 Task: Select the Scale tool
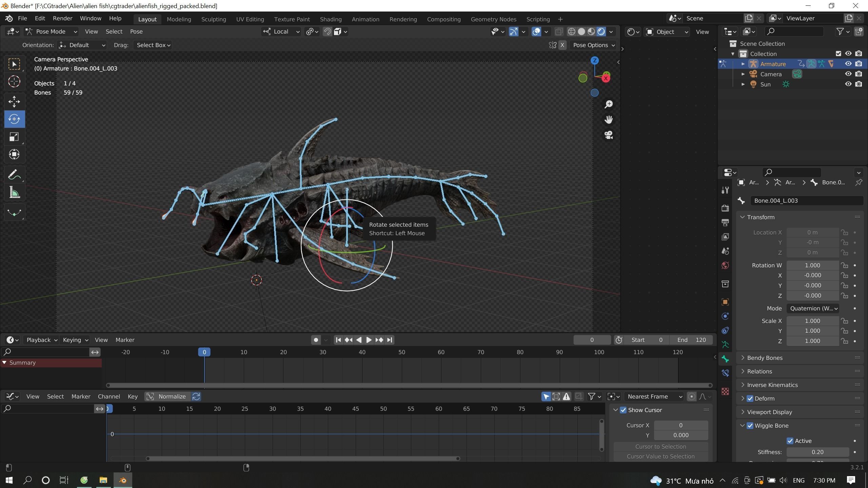pyautogui.click(x=14, y=137)
